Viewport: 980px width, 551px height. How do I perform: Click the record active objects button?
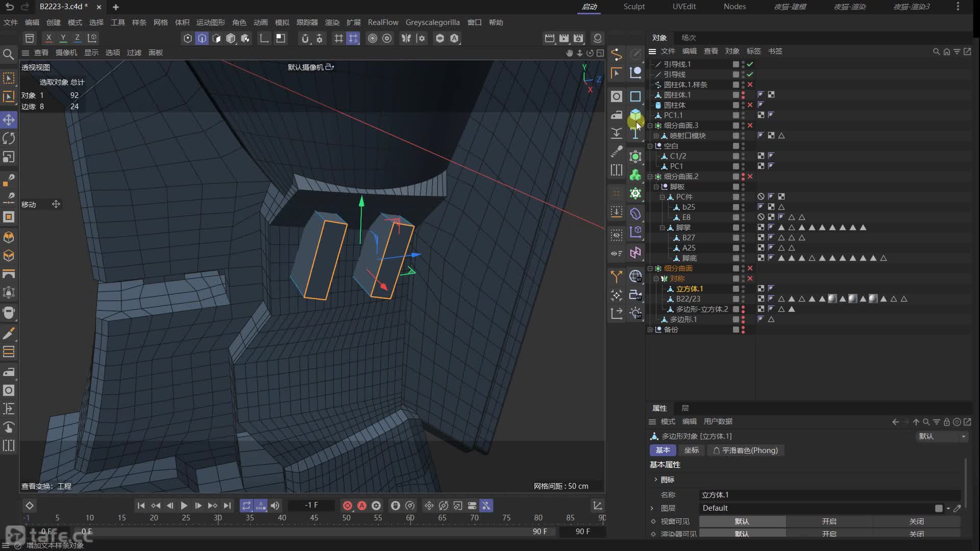[x=348, y=506]
